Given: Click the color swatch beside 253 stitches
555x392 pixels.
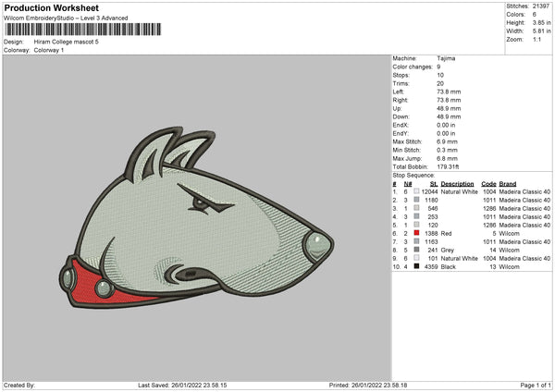Looking at the screenshot, I should tap(416, 216).
